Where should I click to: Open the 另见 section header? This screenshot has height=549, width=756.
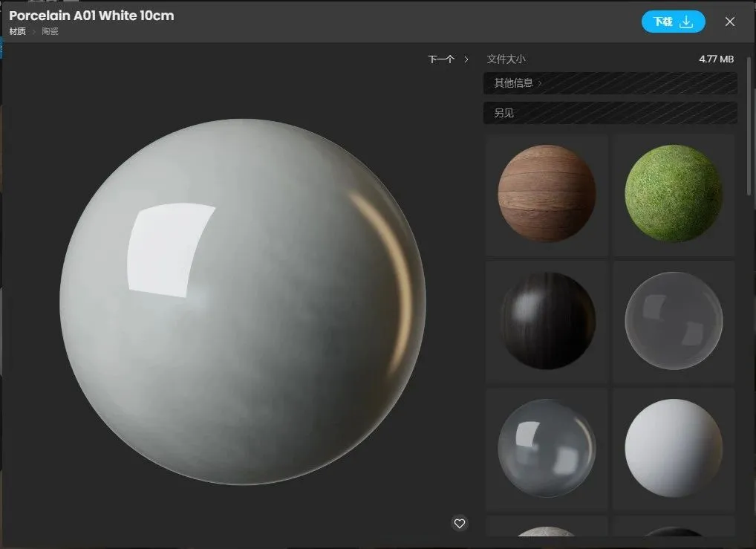pyautogui.click(x=610, y=113)
